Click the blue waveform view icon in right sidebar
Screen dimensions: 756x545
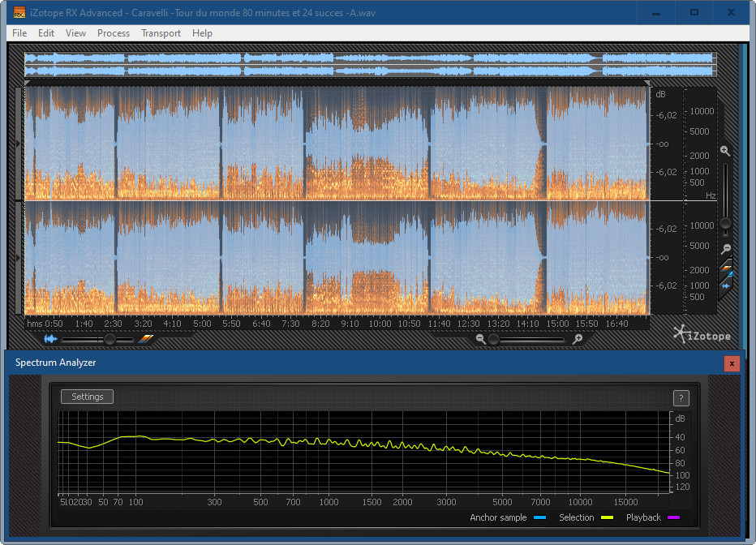(727, 285)
